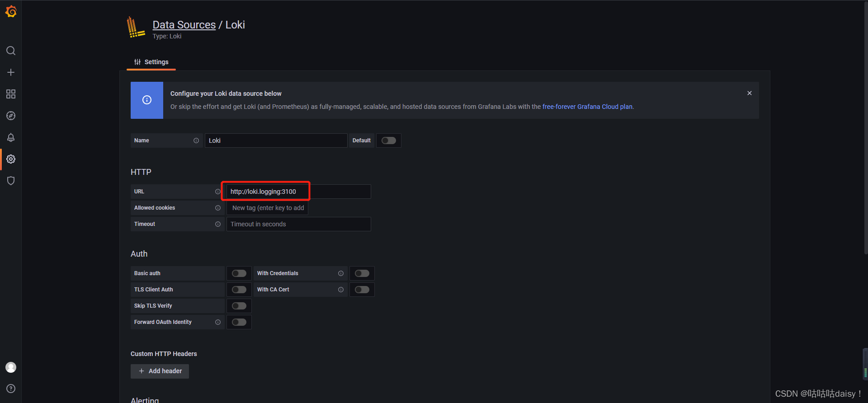This screenshot has height=403, width=868.
Task: Enable the TLS Client Auth switch
Action: pos(239,290)
